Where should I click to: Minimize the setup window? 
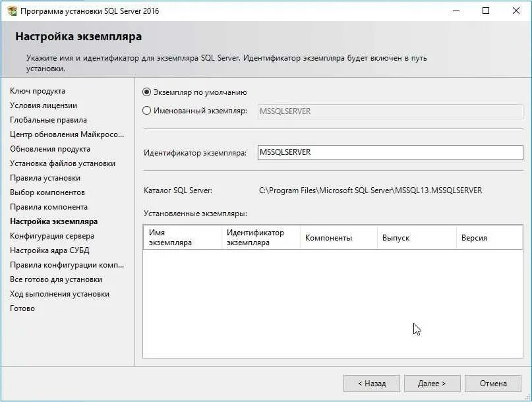click(456, 11)
